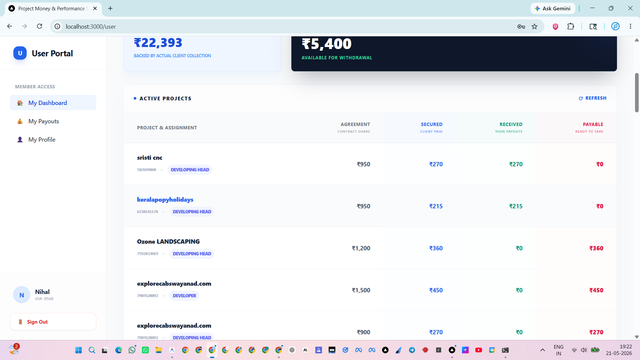The height and width of the screenshot is (360, 640).
Task: Open the volume control in the system tray
Action: 584,350
